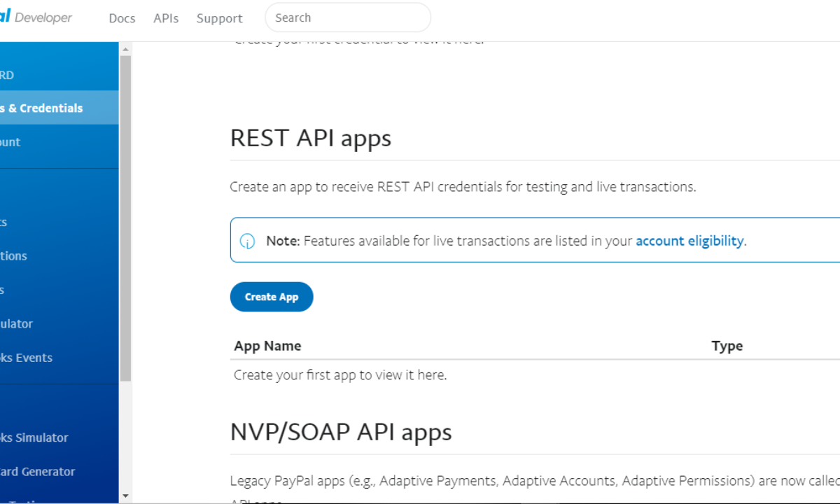Image resolution: width=840 pixels, height=504 pixels.
Task: Click the PayPal Developer logo
Action: (36, 17)
